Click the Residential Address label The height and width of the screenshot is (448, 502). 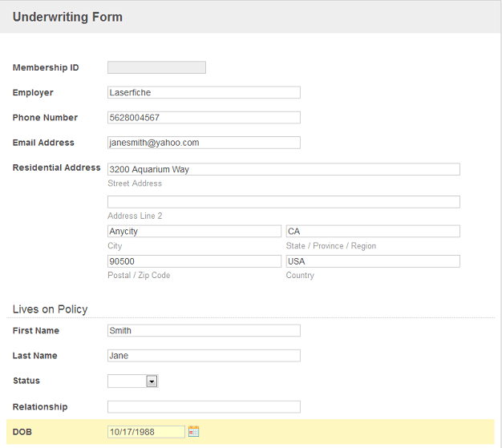56,167
